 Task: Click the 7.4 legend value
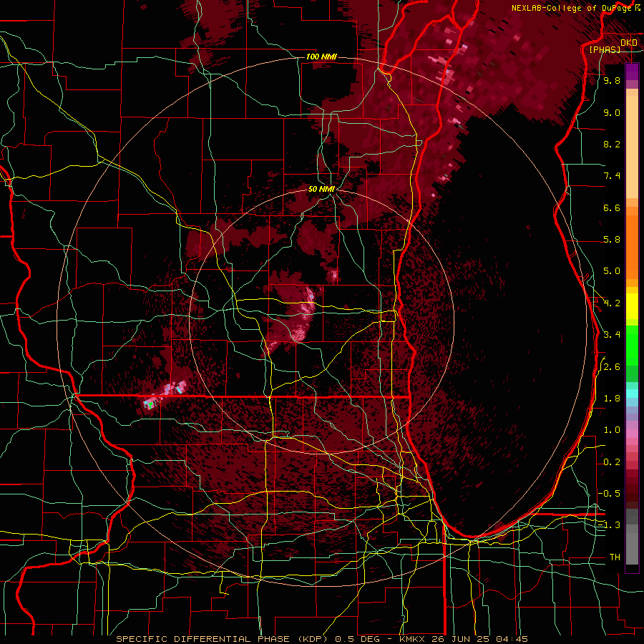point(612,176)
